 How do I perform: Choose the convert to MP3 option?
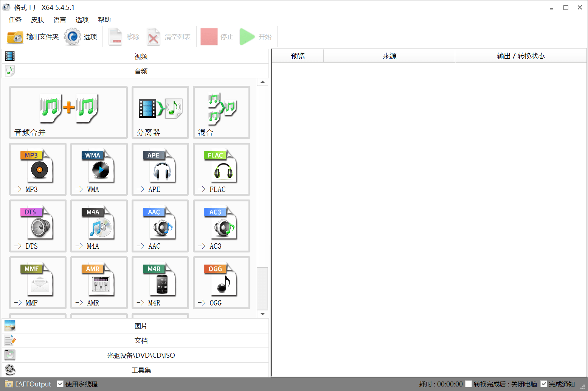(37, 169)
